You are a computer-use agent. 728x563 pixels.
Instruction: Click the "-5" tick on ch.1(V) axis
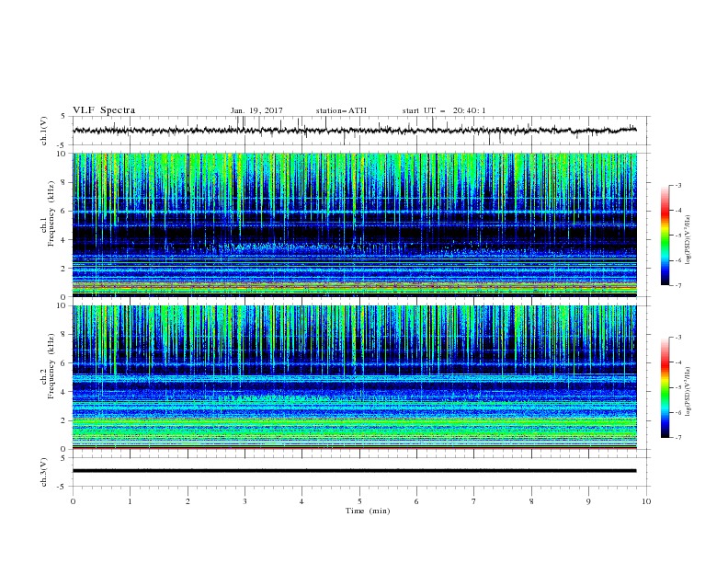coord(63,145)
